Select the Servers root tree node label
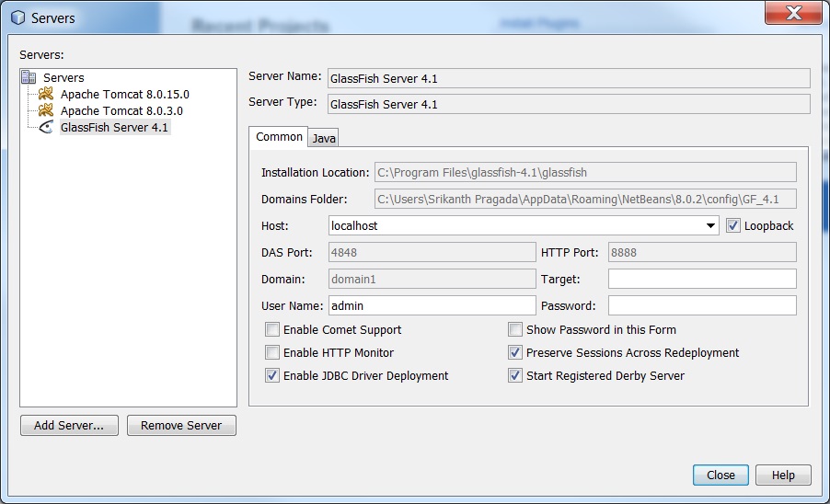 point(63,78)
